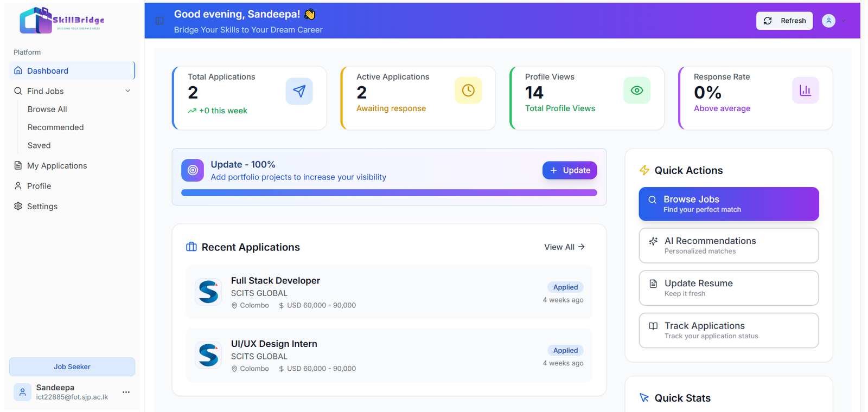The image size is (868, 412).
Task: Click the target icon beside Update - 100%
Action: click(x=193, y=170)
